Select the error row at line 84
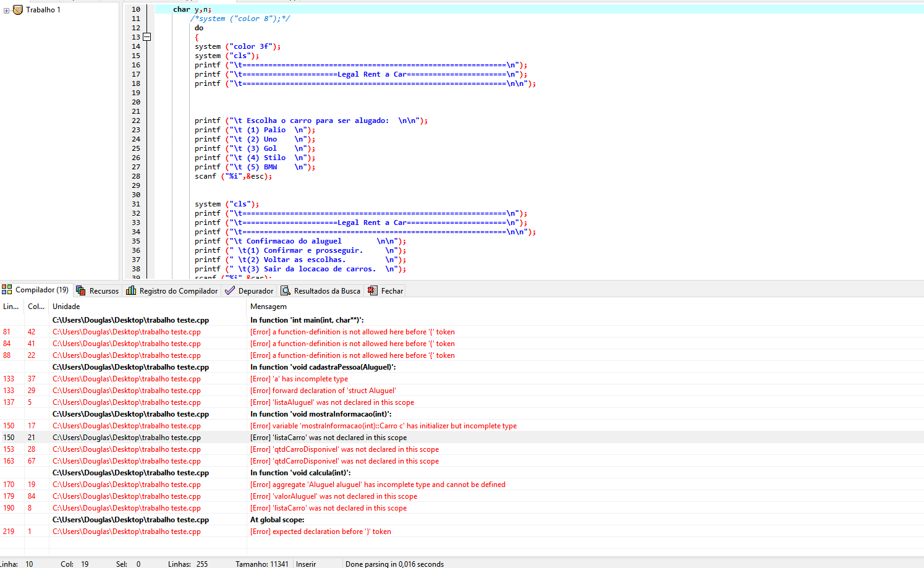Image resolution: width=924 pixels, height=568 pixels. [x=462, y=344]
